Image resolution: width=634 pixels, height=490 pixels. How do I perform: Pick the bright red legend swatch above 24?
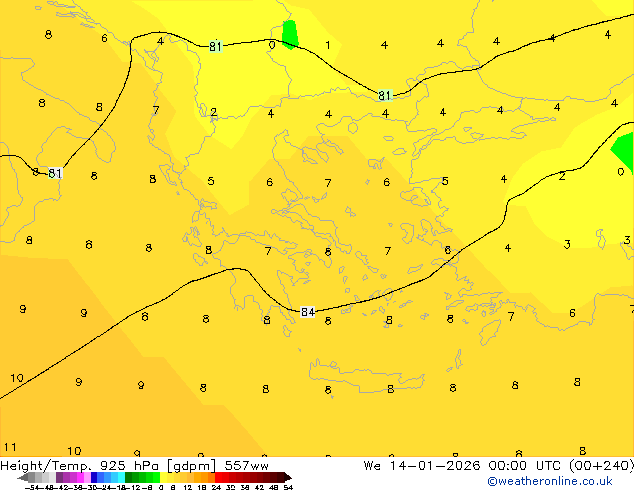(x=218, y=477)
